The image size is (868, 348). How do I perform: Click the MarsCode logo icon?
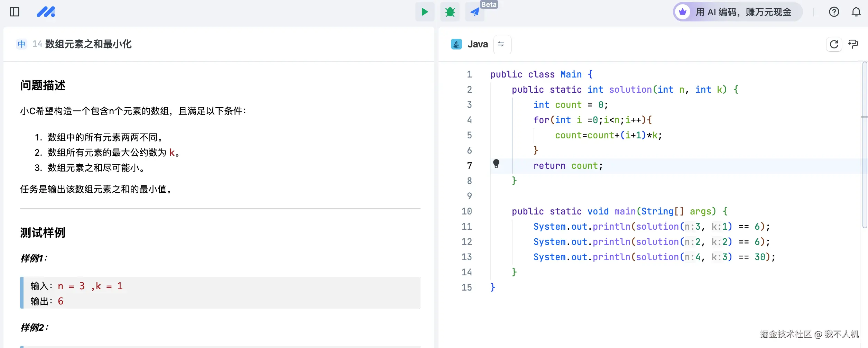click(x=46, y=12)
